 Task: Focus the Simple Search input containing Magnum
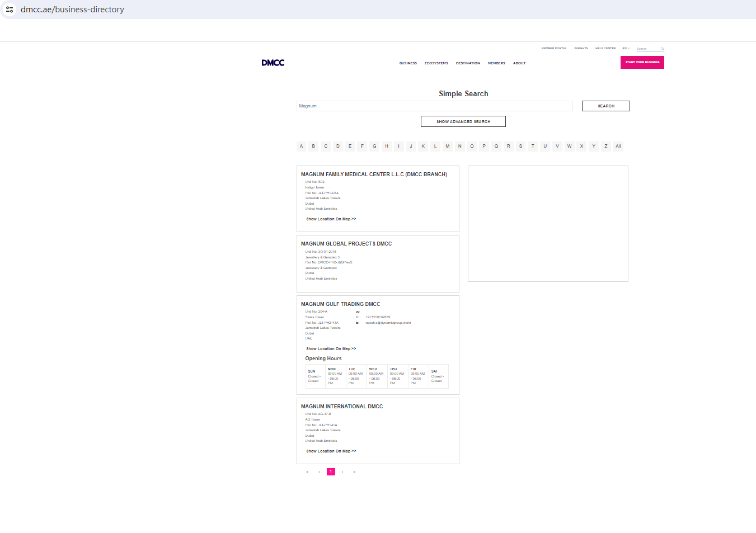(435, 106)
